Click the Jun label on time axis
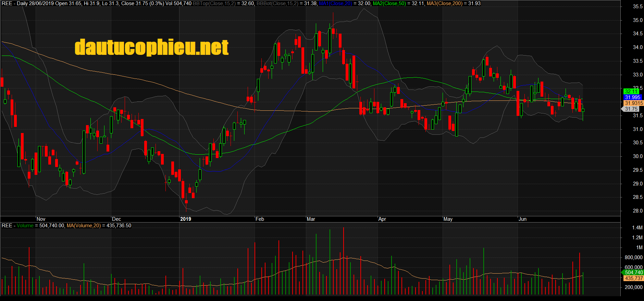Screen dimensions: 644x301 pyautogui.click(x=523, y=219)
